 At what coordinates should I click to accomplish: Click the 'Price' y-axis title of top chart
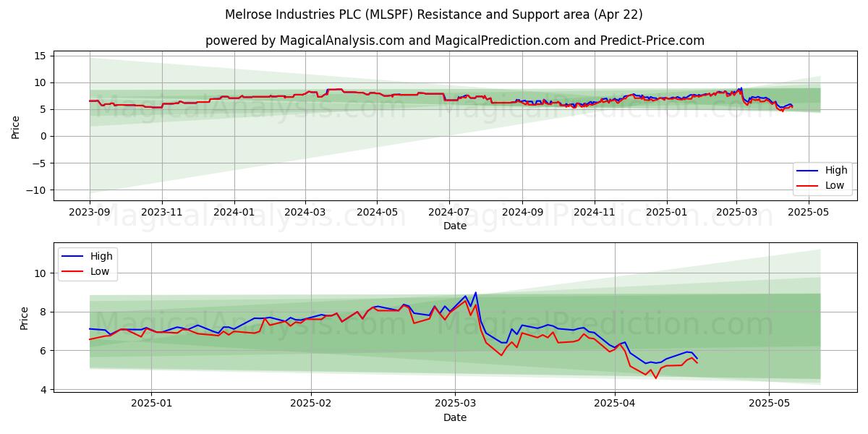tap(16, 126)
